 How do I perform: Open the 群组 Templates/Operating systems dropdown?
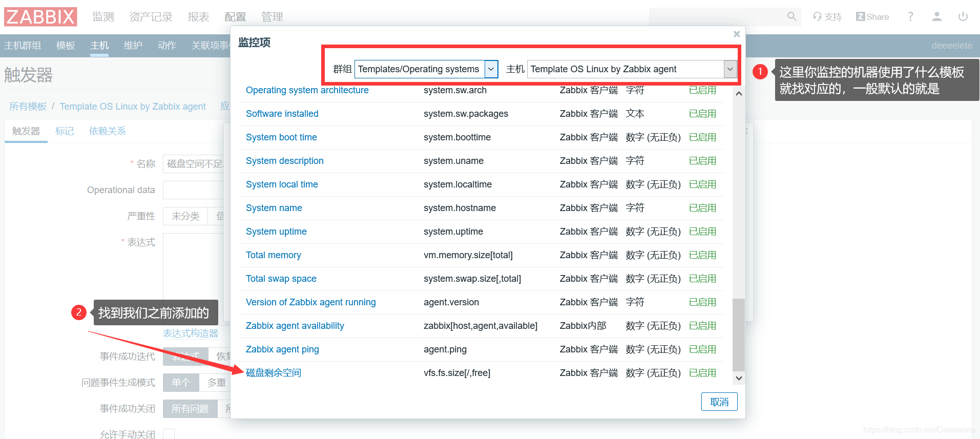tap(426, 69)
